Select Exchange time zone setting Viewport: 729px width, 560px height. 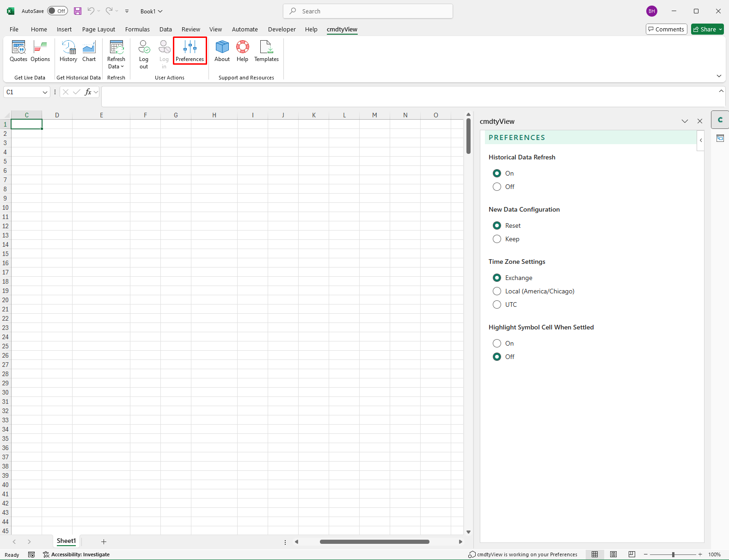coord(497,278)
